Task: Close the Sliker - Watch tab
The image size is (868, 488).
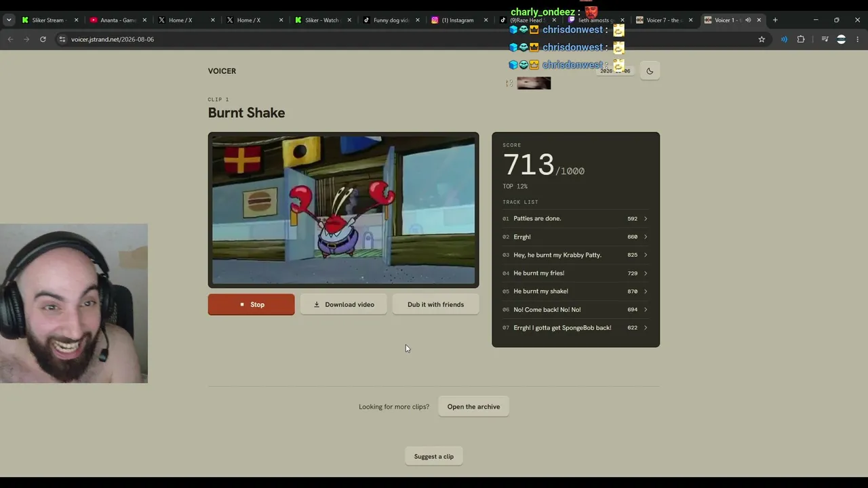Action: 349,20
